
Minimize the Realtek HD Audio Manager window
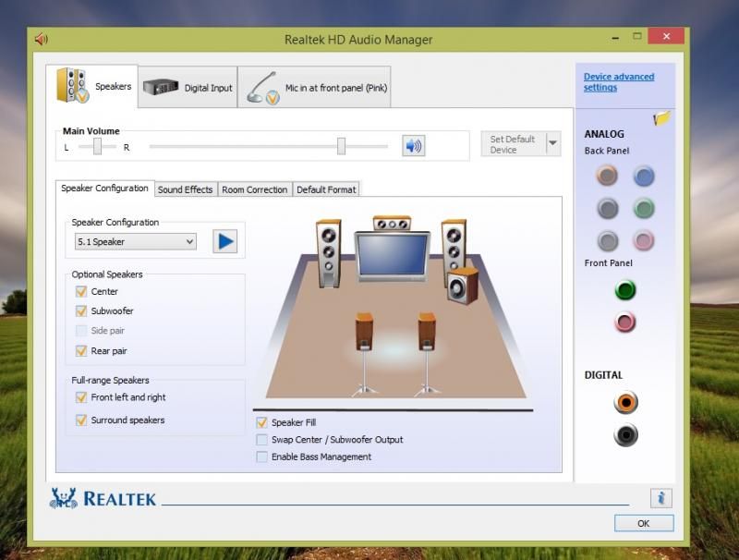tap(615, 37)
